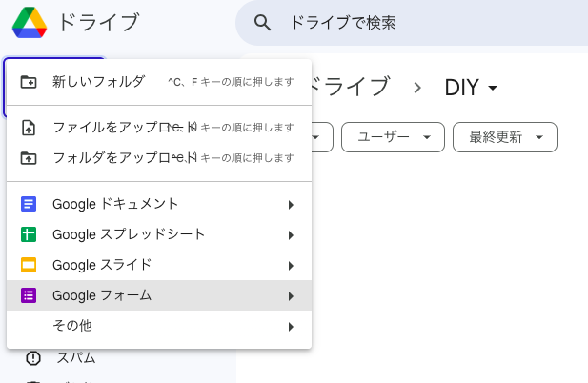588x383 pixels.
Task: Click the yellow Google Slides icon
Action: [29, 265]
